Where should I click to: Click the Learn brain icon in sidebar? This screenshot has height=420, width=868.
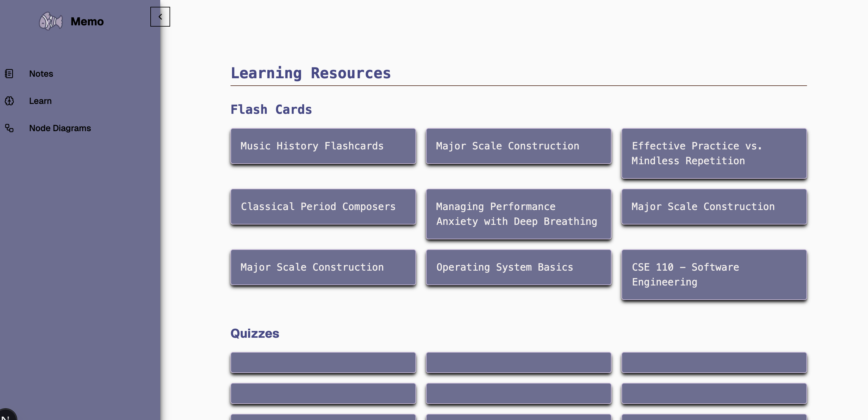coord(9,101)
